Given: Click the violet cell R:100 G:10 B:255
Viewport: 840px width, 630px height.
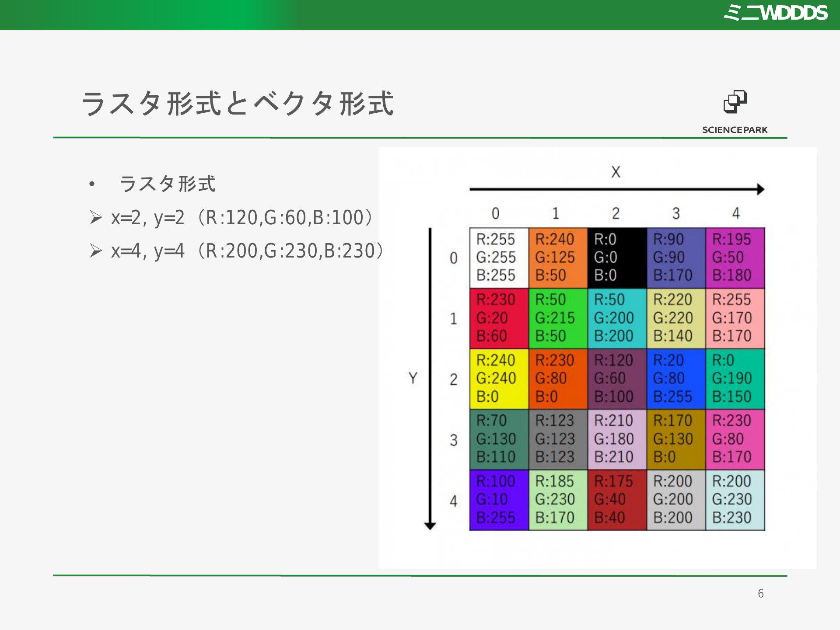Looking at the screenshot, I should [499, 500].
